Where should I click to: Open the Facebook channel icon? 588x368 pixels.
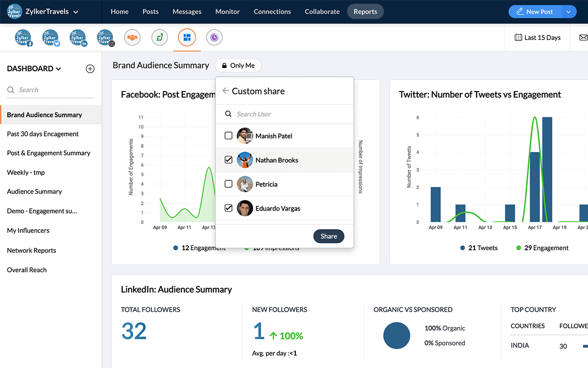(23, 38)
